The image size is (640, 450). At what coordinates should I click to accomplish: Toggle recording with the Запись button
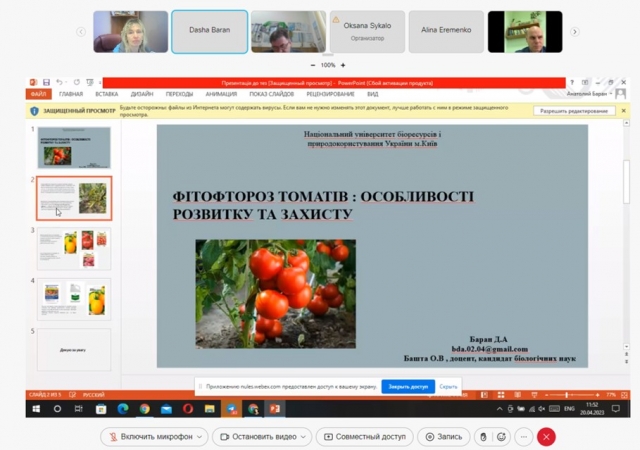click(444, 437)
